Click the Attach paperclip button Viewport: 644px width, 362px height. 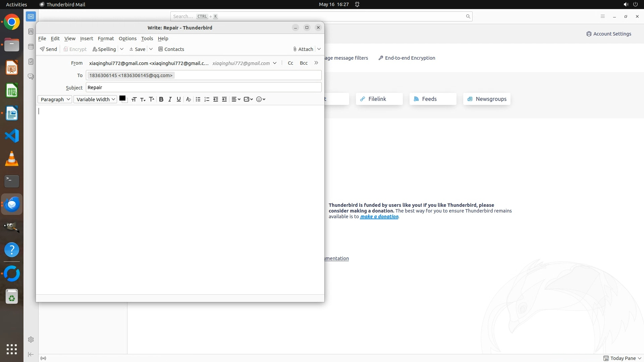303,49
